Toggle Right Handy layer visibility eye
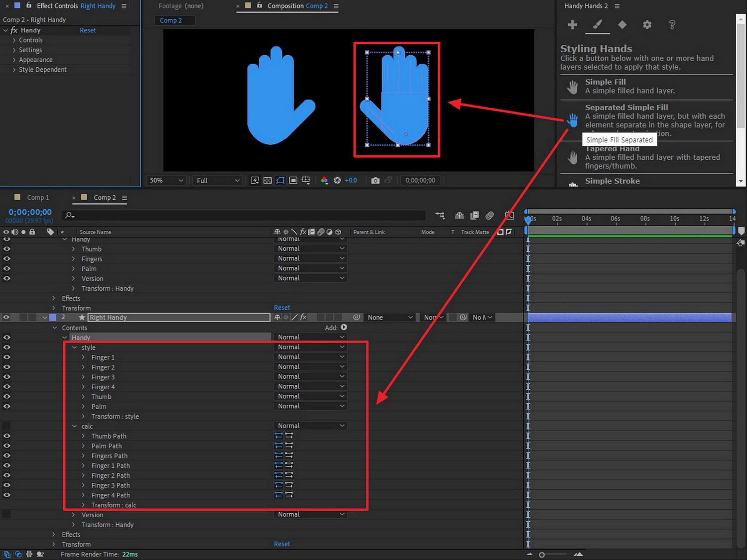Screen dimensions: 747x560 (6, 317)
